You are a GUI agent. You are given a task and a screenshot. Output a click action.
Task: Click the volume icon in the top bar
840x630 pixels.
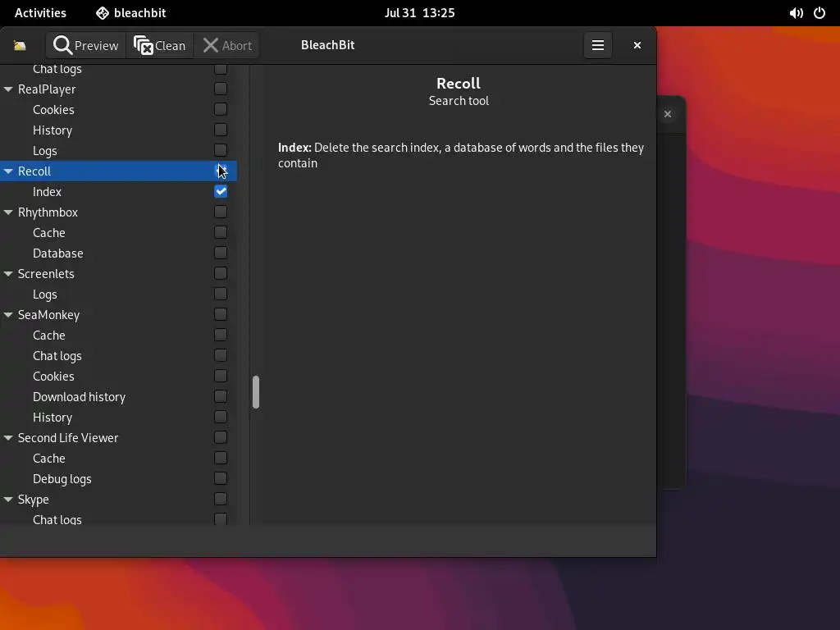coord(796,13)
